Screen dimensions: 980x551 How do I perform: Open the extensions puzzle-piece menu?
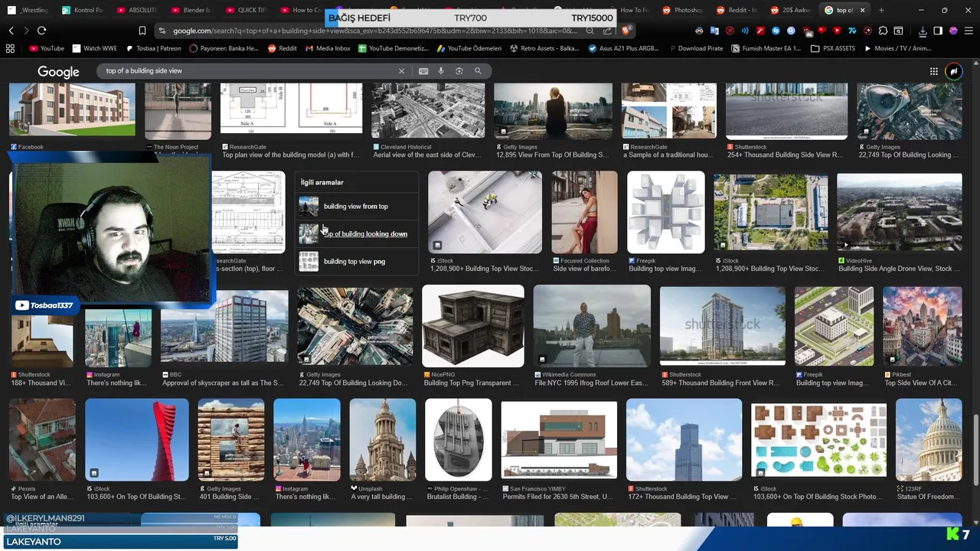pos(883,31)
